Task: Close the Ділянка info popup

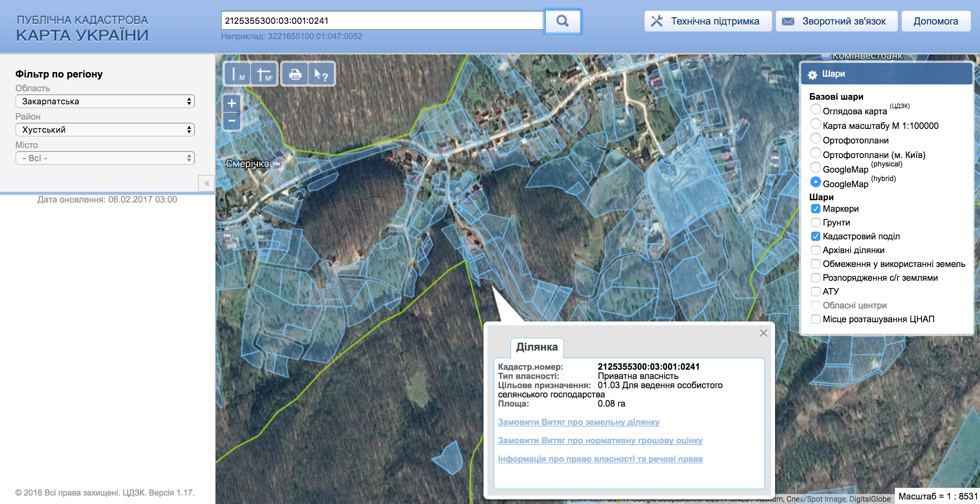Action: [763, 333]
